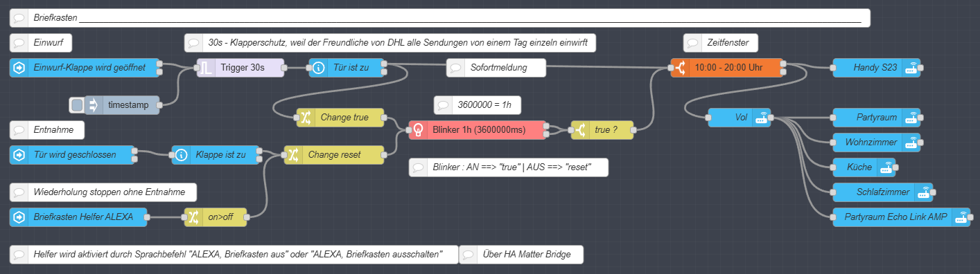This screenshot has width=980, height=274.
Task: Click the Über HA Matter Bridge comment
Action: 520,255
